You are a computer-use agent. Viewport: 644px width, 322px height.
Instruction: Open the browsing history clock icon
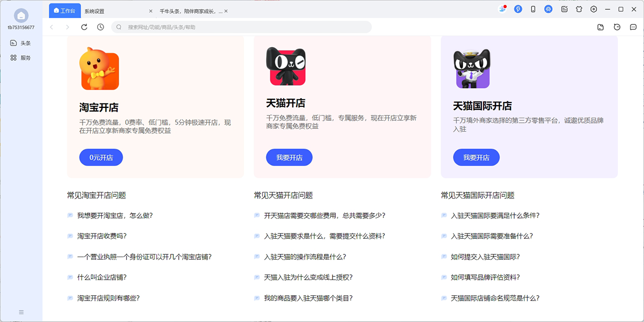point(100,27)
